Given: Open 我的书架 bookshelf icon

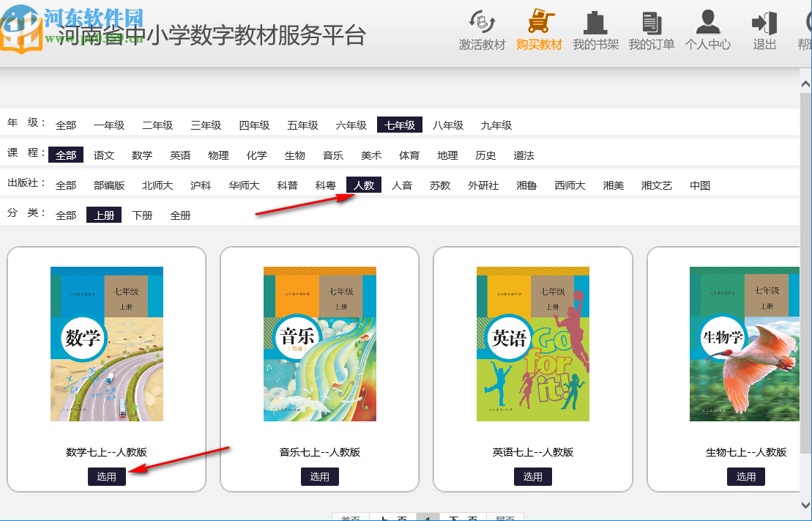Looking at the screenshot, I should pos(595,28).
